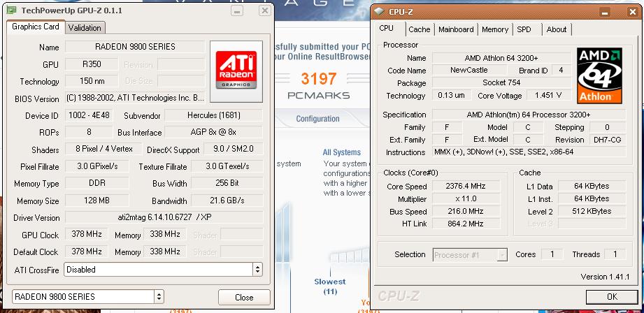Open the ATI CrossFire dropdown showing Disabled

[163, 270]
